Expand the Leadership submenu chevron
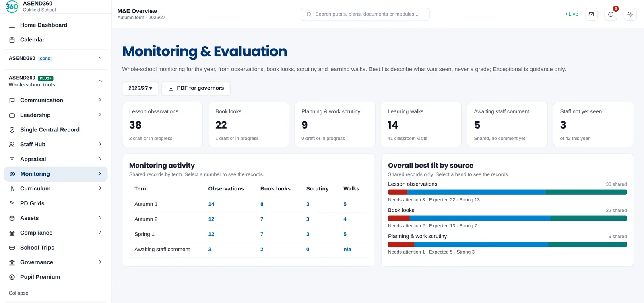Viewport: 644px width, 303px height. coord(100,115)
